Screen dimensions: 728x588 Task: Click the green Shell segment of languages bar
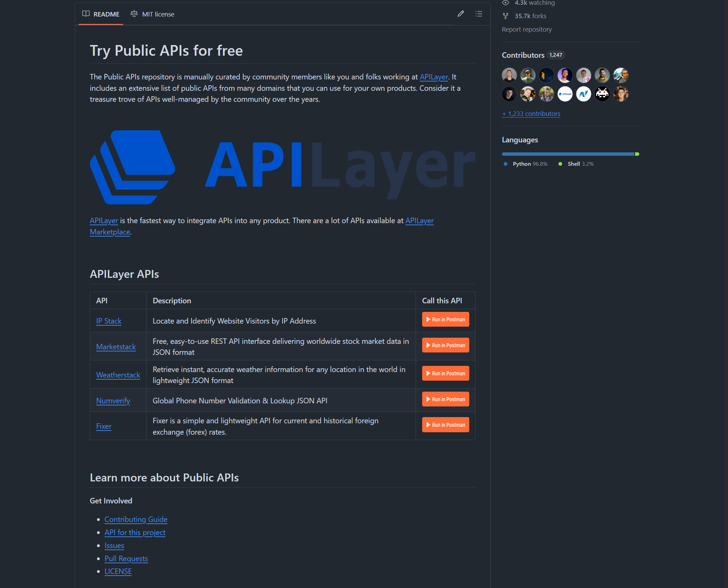click(x=637, y=154)
